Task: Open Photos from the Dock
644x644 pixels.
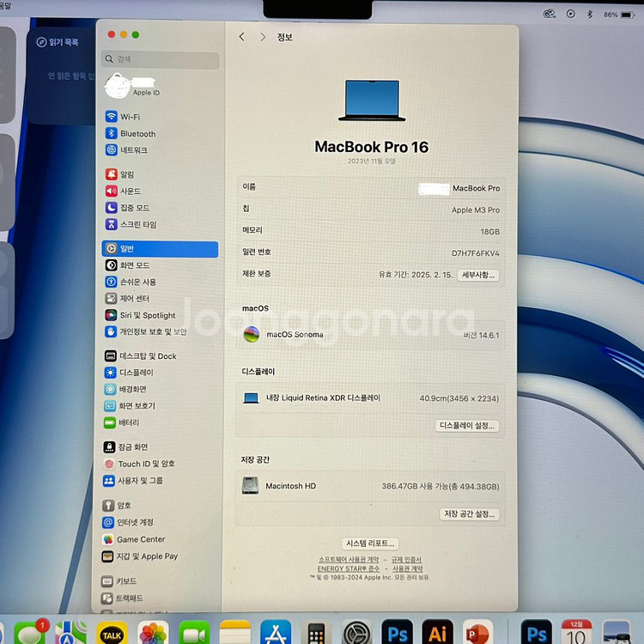Action: [153, 633]
